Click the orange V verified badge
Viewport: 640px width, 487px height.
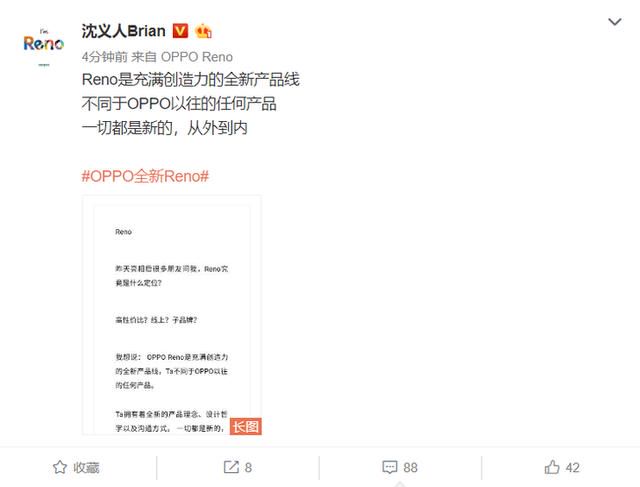pos(180,31)
